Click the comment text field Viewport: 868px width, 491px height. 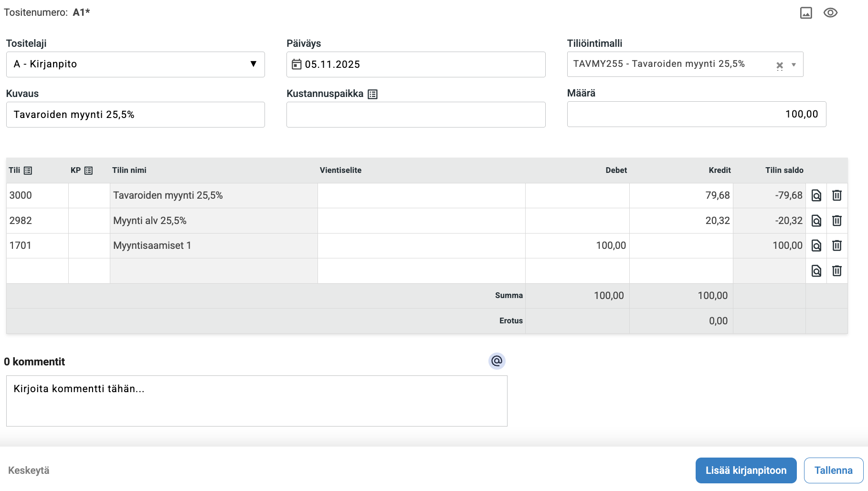click(x=256, y=401)
